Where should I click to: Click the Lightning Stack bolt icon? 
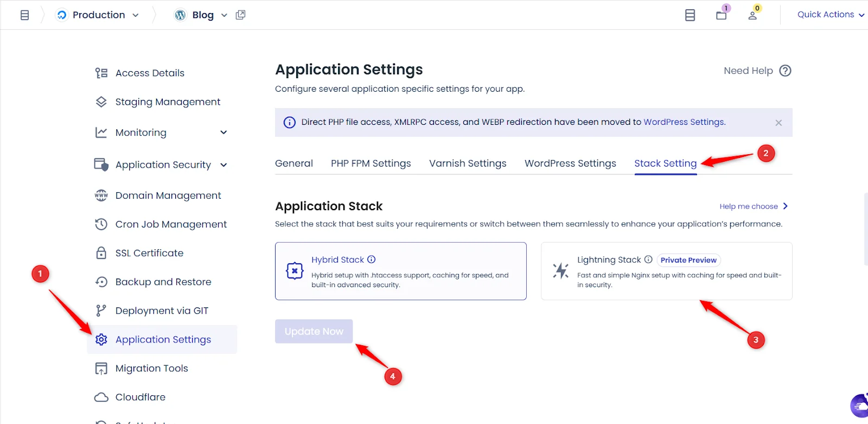coord(560,270)
